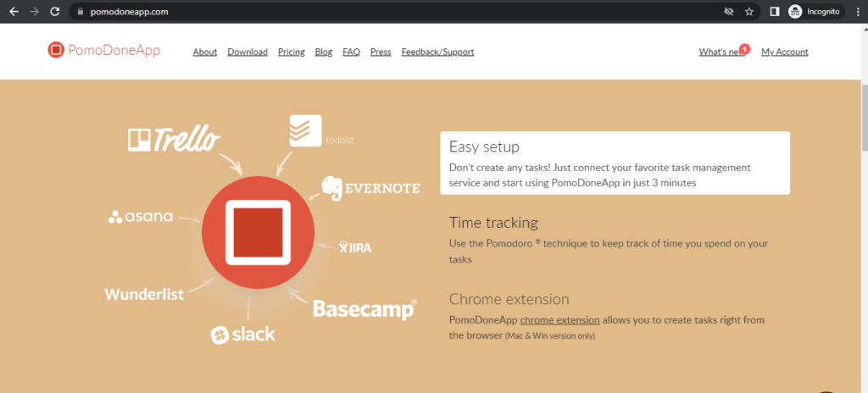The image size is (868, 393).
Task: Open My Account link
Action: [x=784, y=52]
